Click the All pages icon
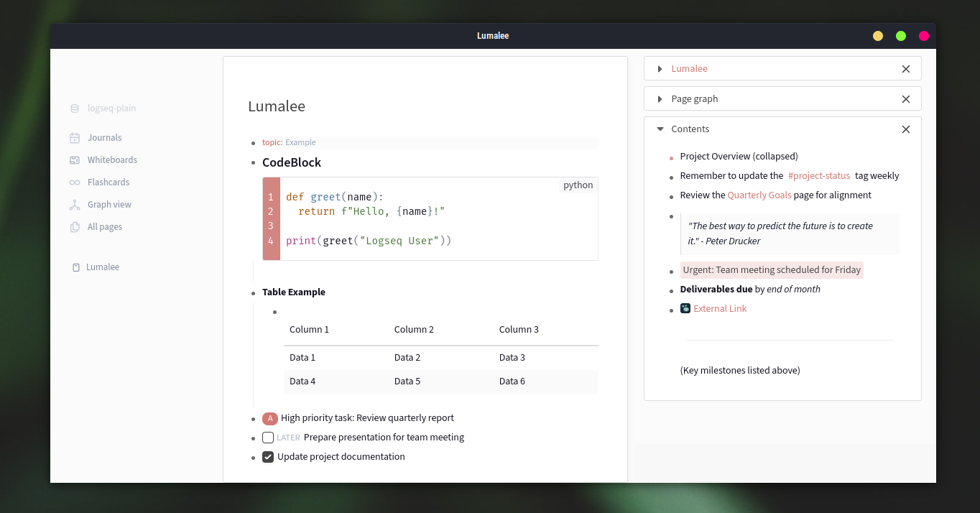Viewport: 980px width, 513px height. point(75,227)
